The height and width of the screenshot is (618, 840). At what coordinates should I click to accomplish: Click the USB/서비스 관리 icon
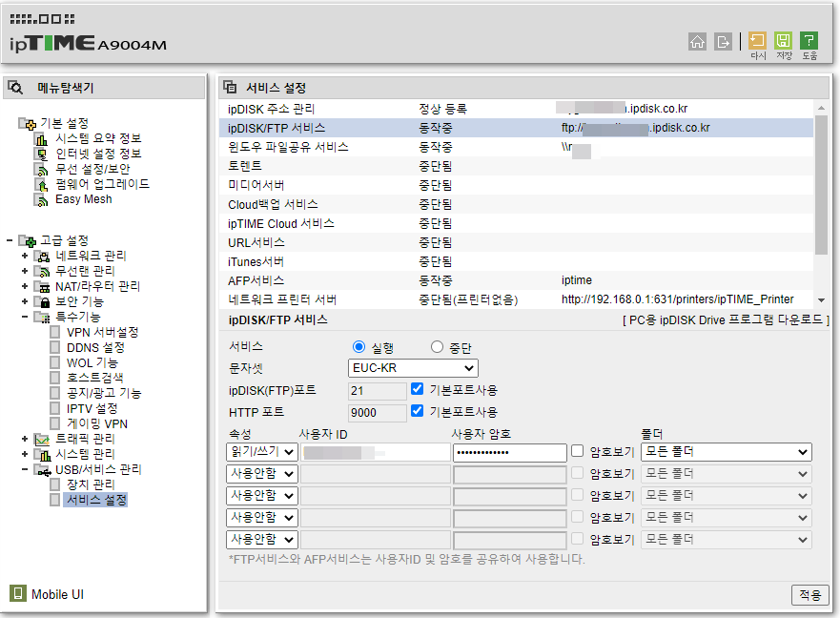(42, 470)
